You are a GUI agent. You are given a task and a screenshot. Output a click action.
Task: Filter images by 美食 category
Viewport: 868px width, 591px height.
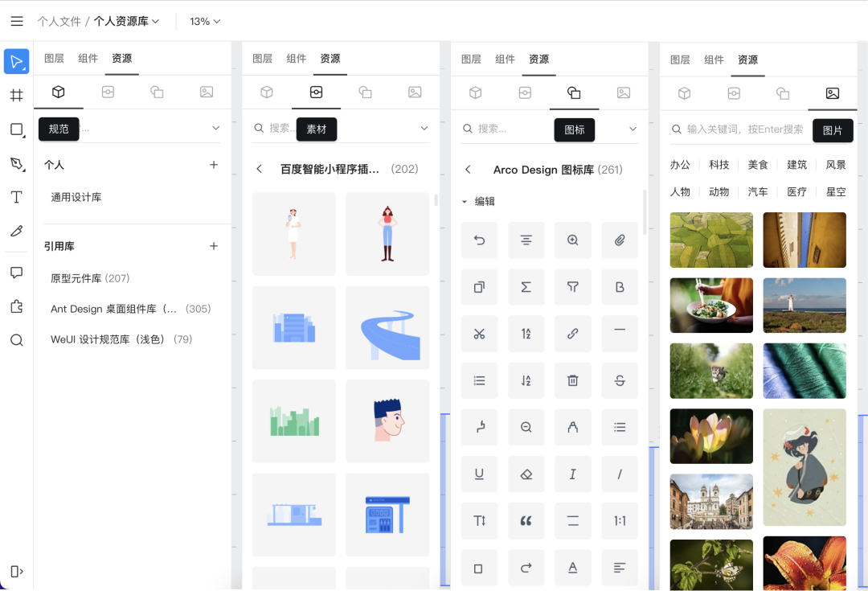pos(758,165)
